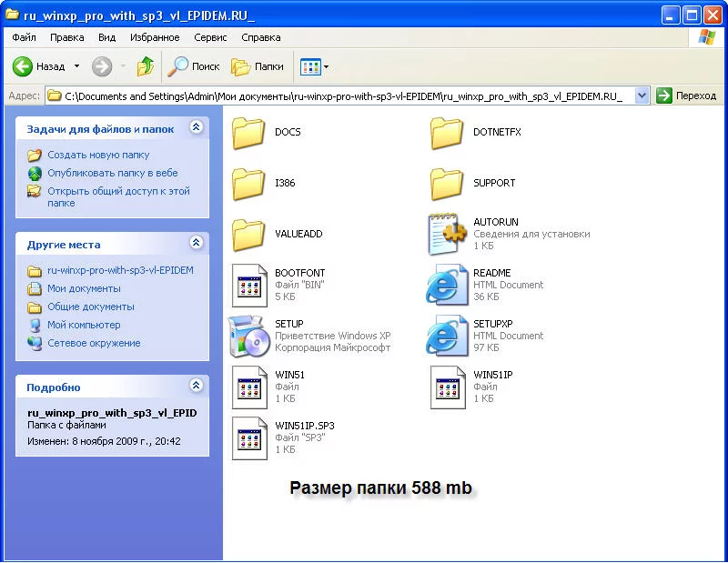Open the Сервис menu
This screenshot has width=728, height=563.
pyautogui.click(x=210, y=37)
